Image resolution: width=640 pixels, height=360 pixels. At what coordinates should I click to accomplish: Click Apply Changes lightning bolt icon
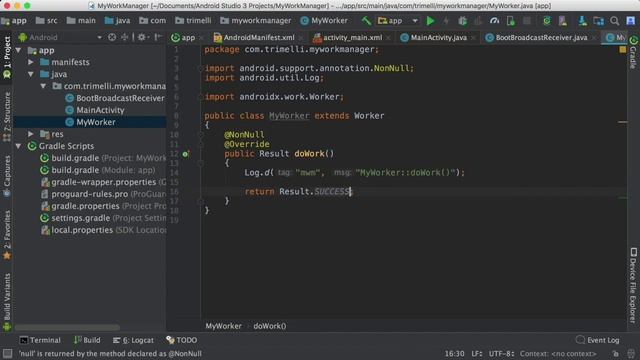pyautogui.click(x=446, y=20)
